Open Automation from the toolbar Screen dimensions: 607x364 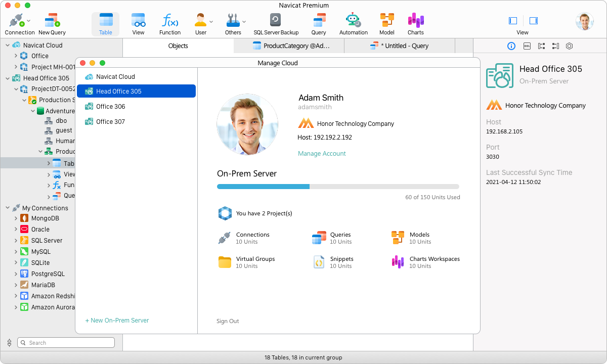pos(353,20)
